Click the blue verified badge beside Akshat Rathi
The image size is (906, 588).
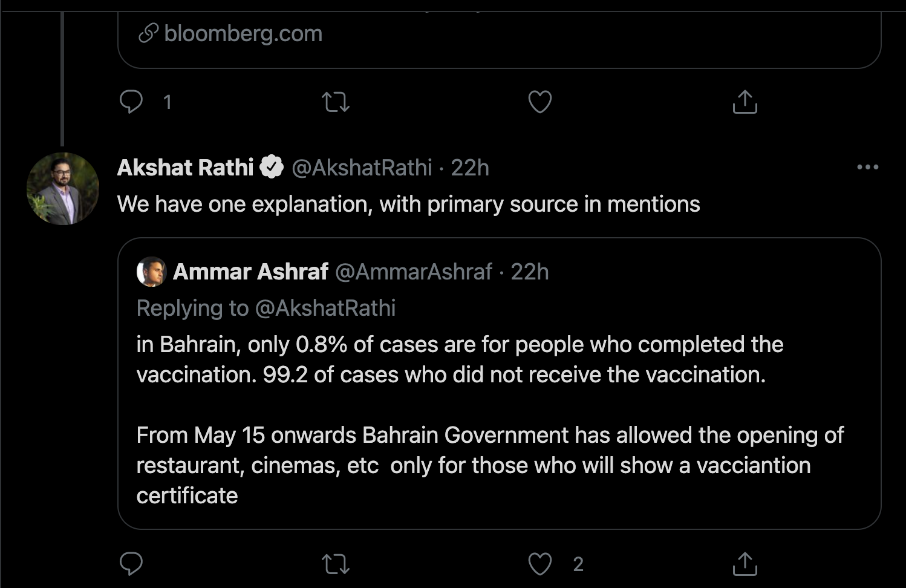click(272, 167)
